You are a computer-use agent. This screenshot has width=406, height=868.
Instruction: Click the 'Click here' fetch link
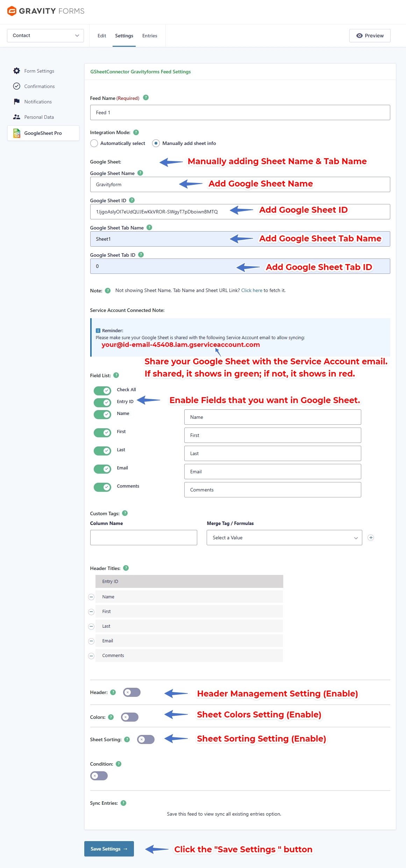click(x=251, y=290)
